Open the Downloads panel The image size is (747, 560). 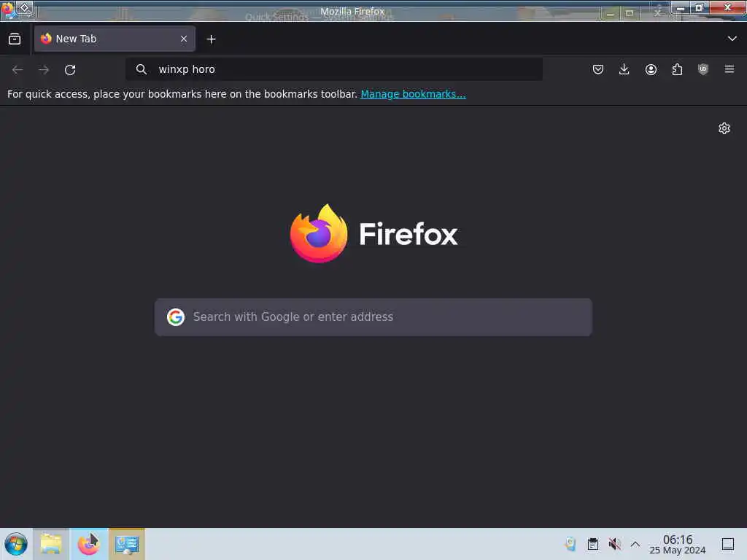[624, 69]
